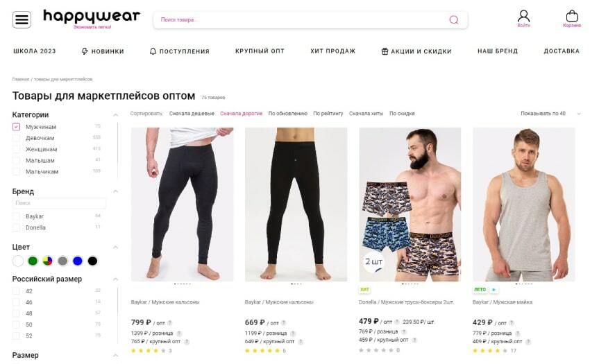Open the Хит продаж menu item
Screen dimensions: 590x364
pyautogui.click(x=333, y=51)
